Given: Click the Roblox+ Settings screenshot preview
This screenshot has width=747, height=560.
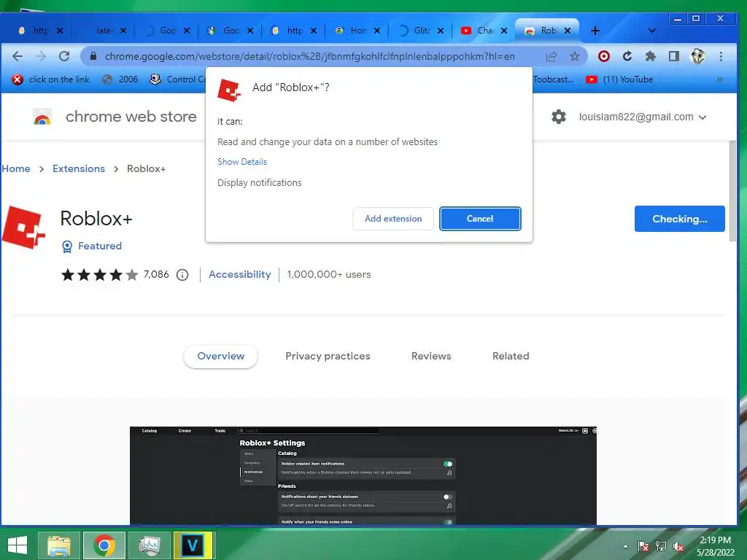Looking at the screenshot, I should coord(363,475).
